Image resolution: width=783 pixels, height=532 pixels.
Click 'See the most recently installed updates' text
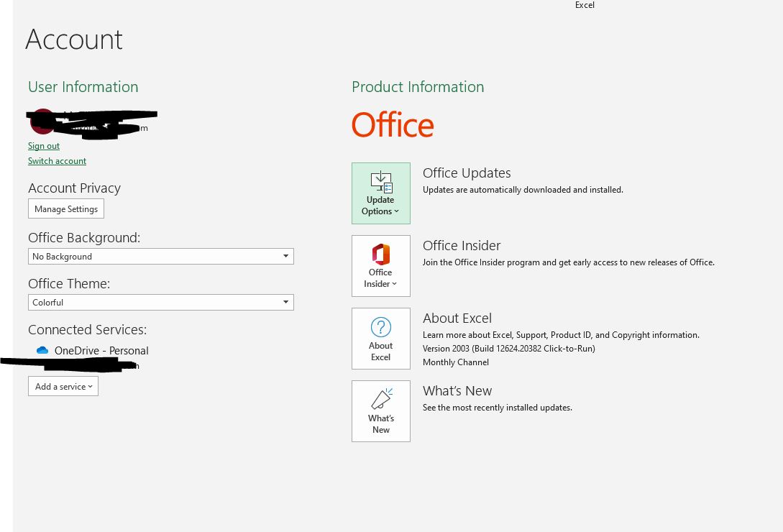point(498,408)
